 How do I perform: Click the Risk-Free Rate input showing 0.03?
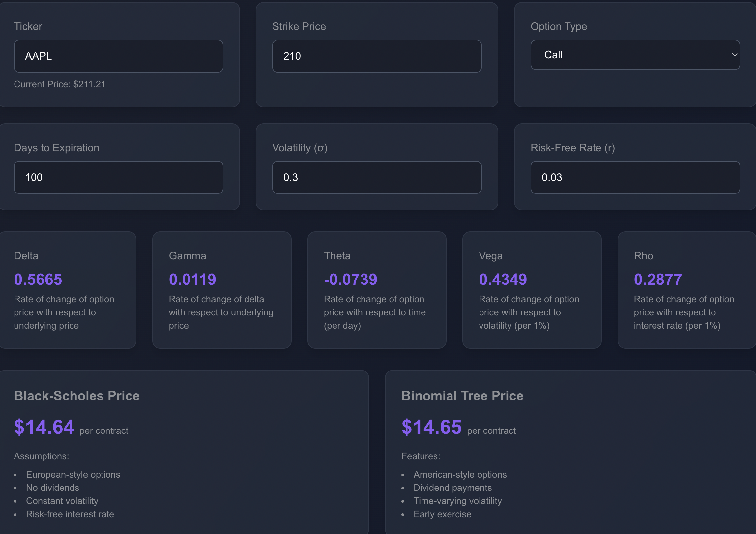click(x=635, y=177)
